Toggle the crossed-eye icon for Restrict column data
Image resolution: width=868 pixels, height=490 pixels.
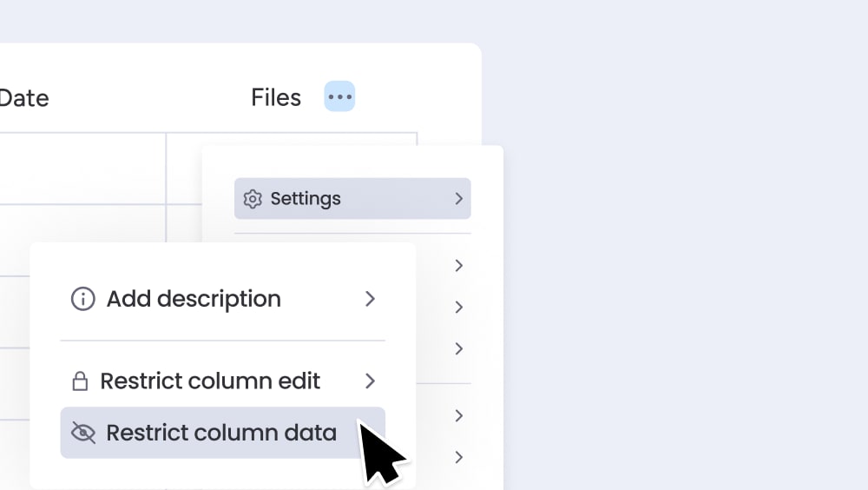click(82, 433)
